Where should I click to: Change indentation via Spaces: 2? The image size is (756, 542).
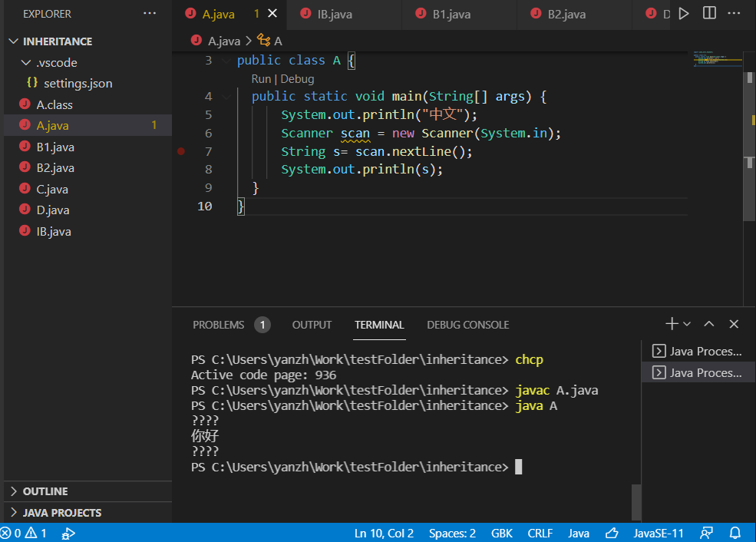(x=452, y=534)
